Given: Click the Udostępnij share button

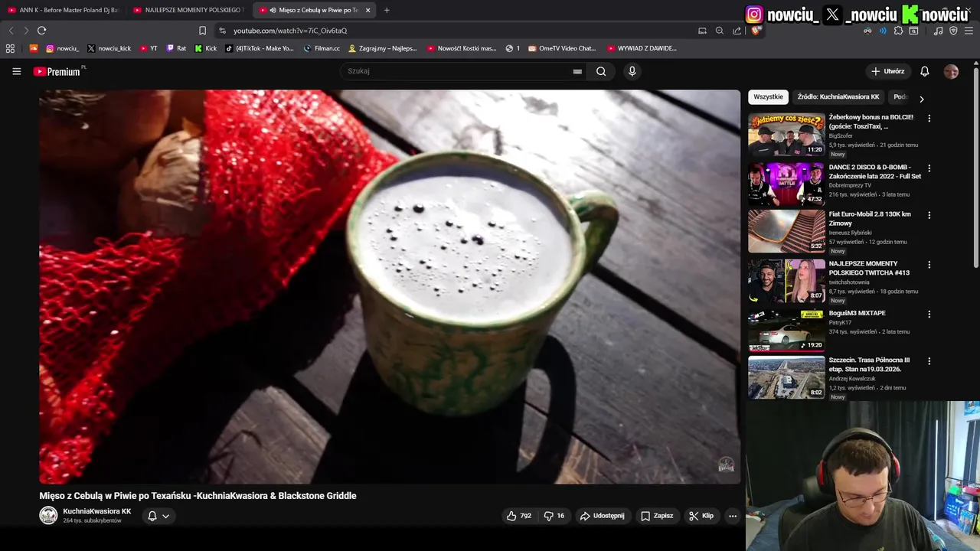Looking at the screenshot, I should pyautogui.click(x=602, y=516).
